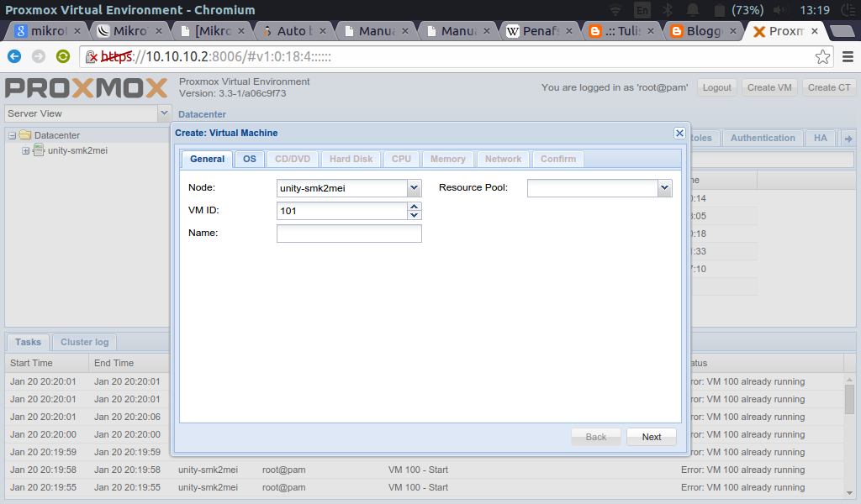
Task: Click the Back button in wizard
Action: coord(596,437)
